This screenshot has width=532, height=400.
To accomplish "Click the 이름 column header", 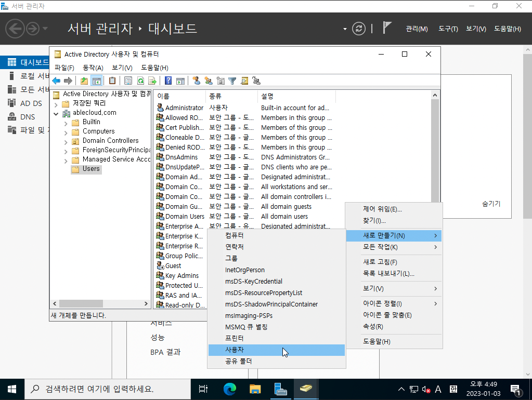I will pyautogui.click(x=180, y=96).
